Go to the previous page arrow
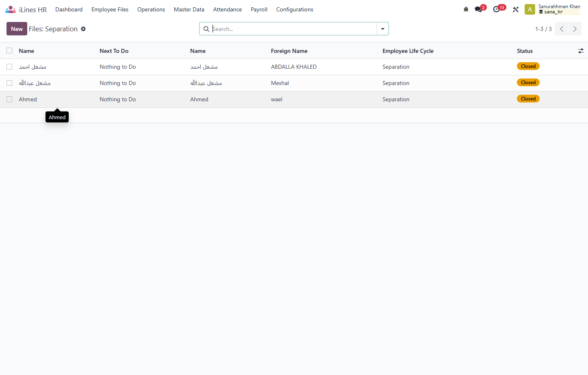Image resolution: width=588 pixels, height=375 pixels. point(562,29)
